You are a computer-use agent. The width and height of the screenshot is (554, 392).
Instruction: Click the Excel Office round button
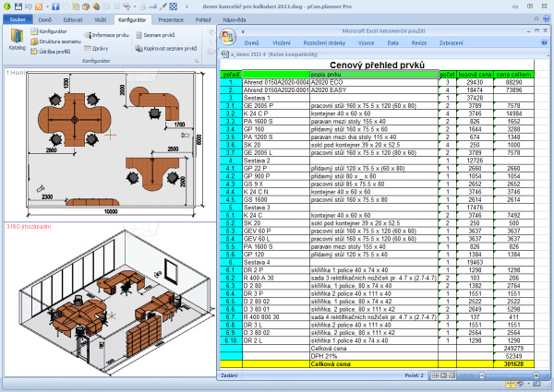tap(228, 36)
